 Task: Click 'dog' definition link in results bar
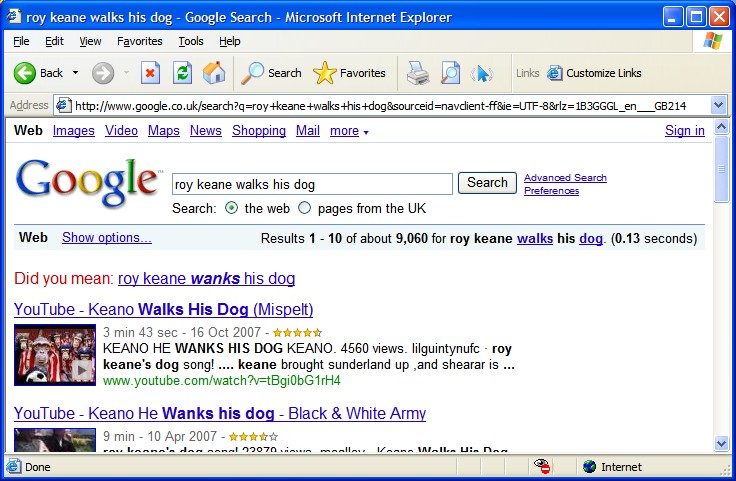(591, 238)
